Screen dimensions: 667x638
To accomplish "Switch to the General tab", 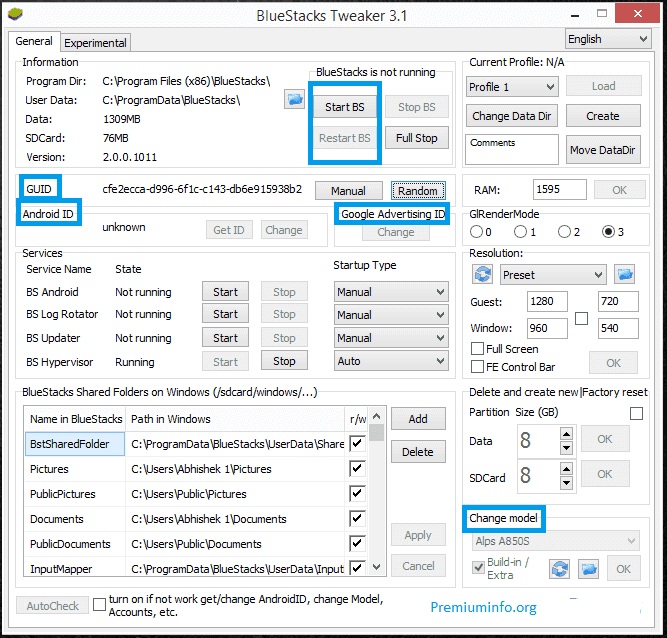I will [x=34, y=41].
